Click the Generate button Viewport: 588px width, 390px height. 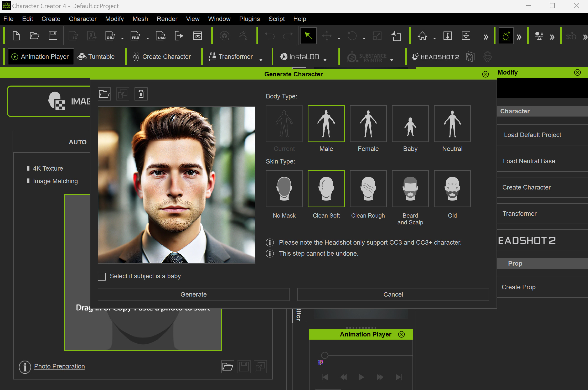coord(193,294)
